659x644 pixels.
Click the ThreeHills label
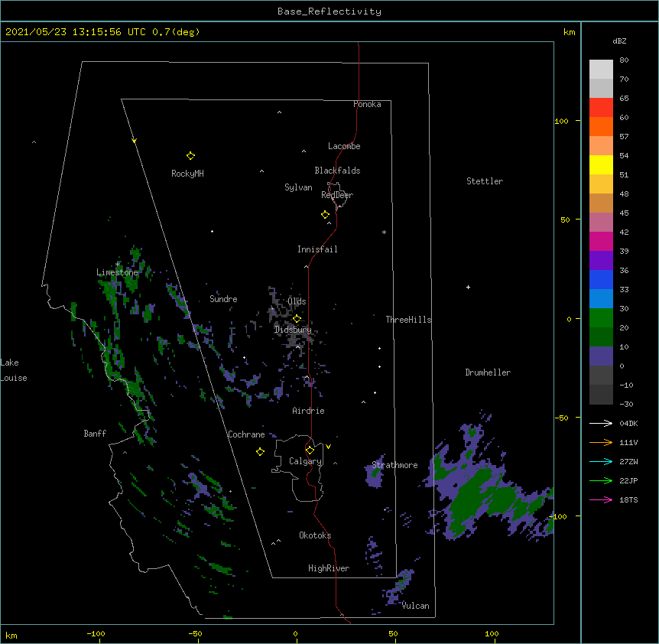408,320
